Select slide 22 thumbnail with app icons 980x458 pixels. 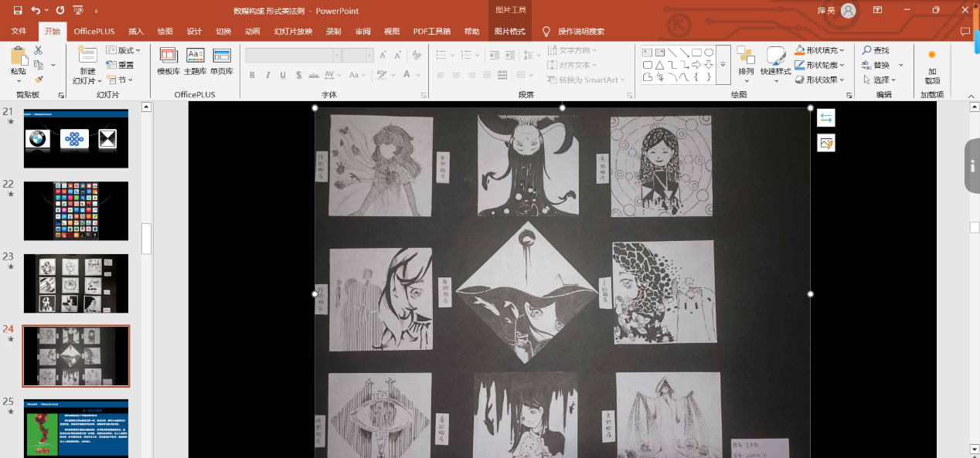(76, 211)
